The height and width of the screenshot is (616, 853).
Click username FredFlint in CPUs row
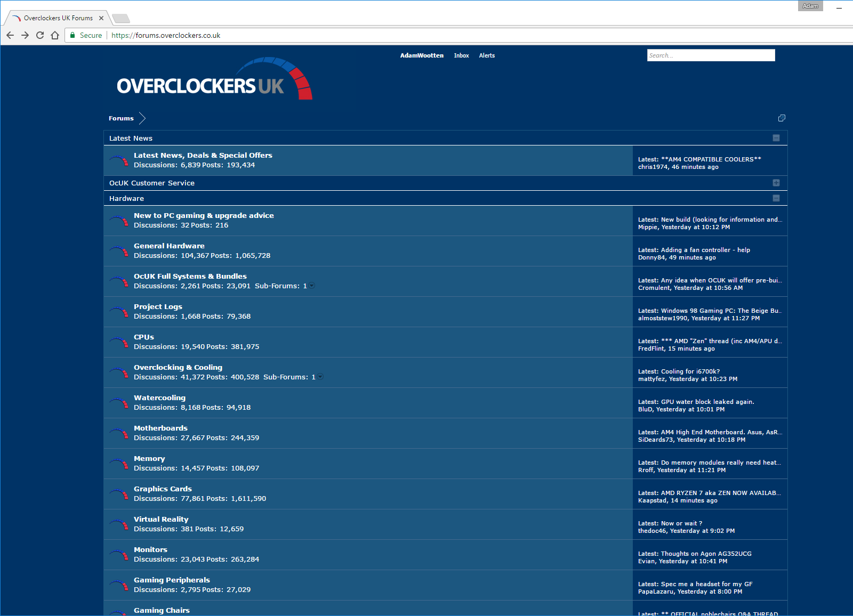click(651, 348)
